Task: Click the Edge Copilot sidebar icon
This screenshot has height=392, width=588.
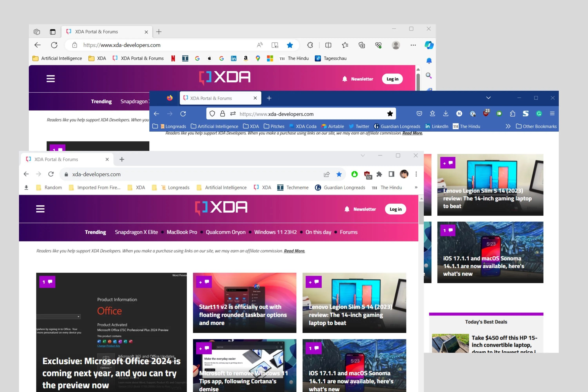Action: coord(429,45)
